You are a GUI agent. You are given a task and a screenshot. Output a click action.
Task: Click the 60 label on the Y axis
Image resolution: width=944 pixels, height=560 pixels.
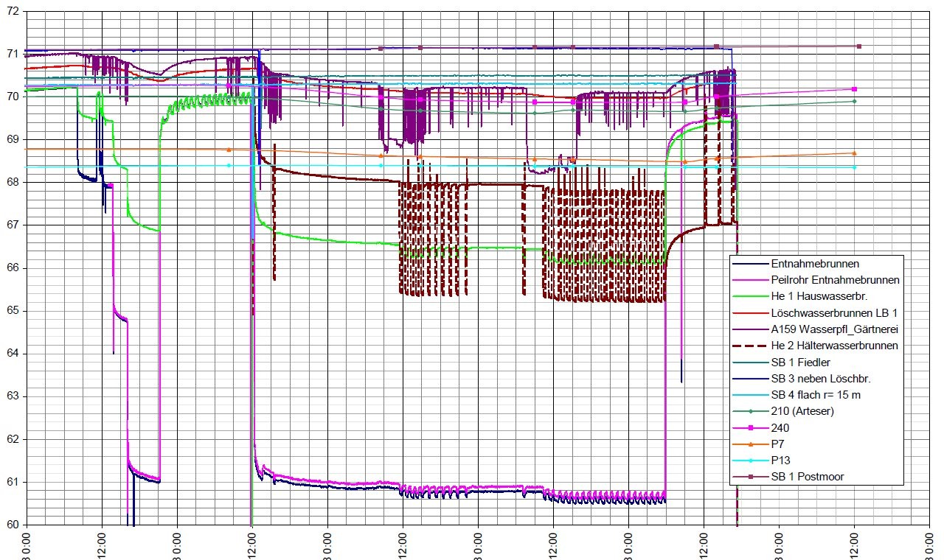13,525
